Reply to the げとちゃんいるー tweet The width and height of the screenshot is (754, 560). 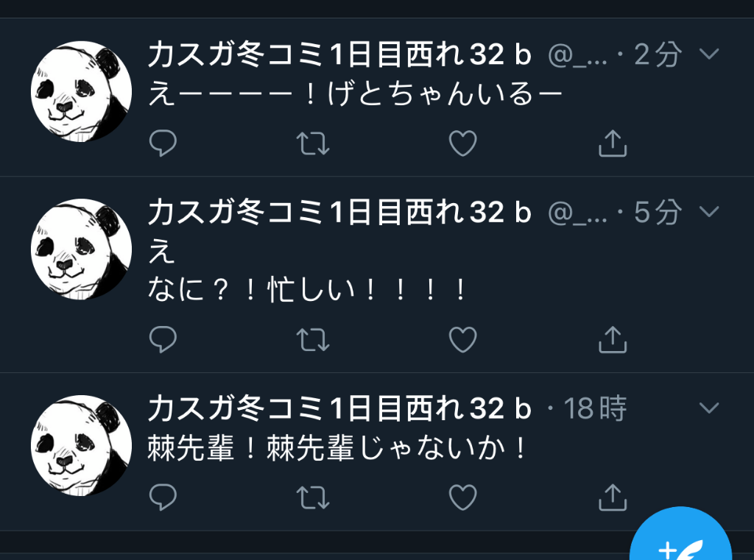click(x=163, y=143)
